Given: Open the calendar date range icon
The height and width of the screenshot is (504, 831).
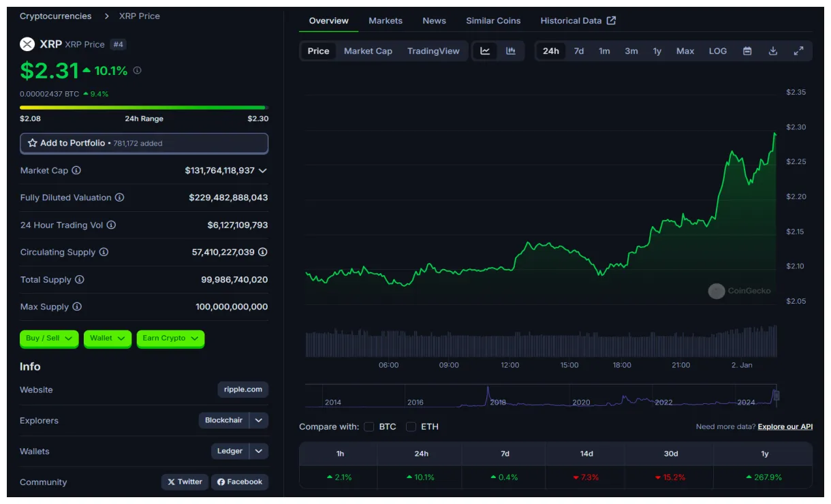Looking at the screenshot, I should [747, 50].
